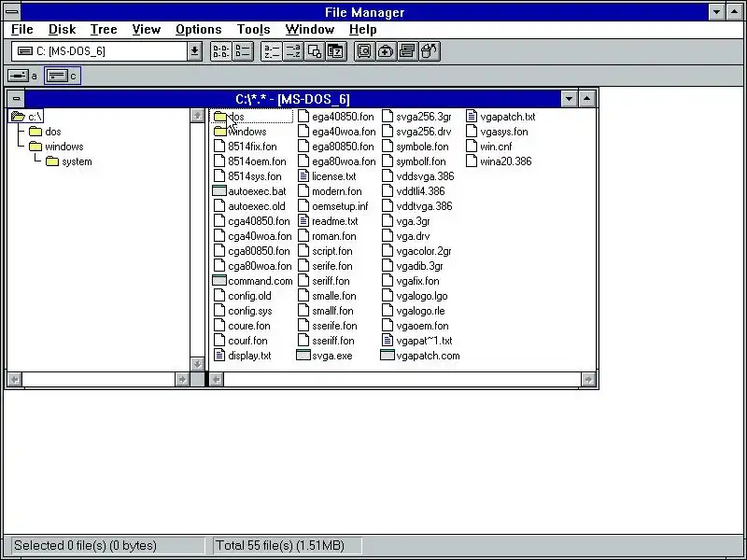Select 8514fix.fon in the file list
The image size is (747, 560).
[x=246, y=147]
